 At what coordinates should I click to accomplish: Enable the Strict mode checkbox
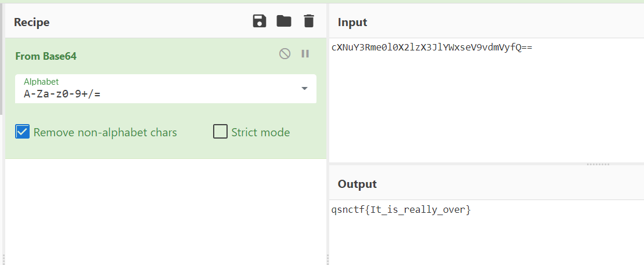[220, 132]
